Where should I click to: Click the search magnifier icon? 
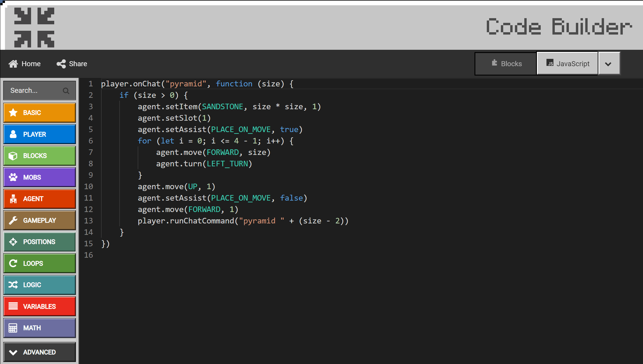(x=66, y=91)
